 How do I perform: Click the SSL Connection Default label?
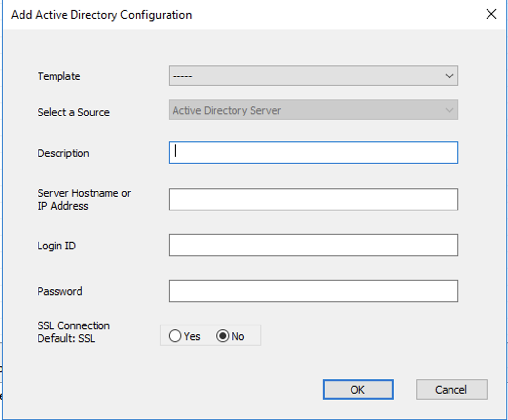pos(74,332)
